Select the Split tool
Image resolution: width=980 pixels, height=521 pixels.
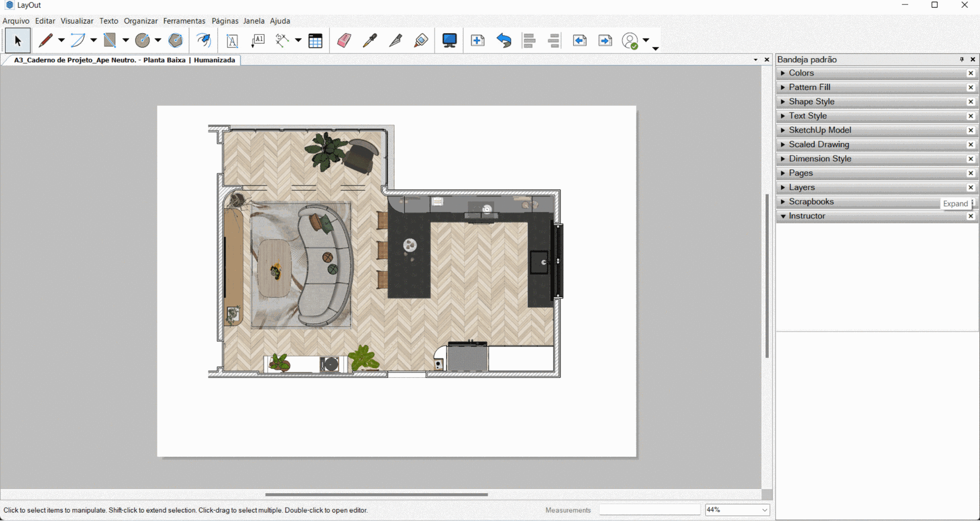(x=395, y=40)
